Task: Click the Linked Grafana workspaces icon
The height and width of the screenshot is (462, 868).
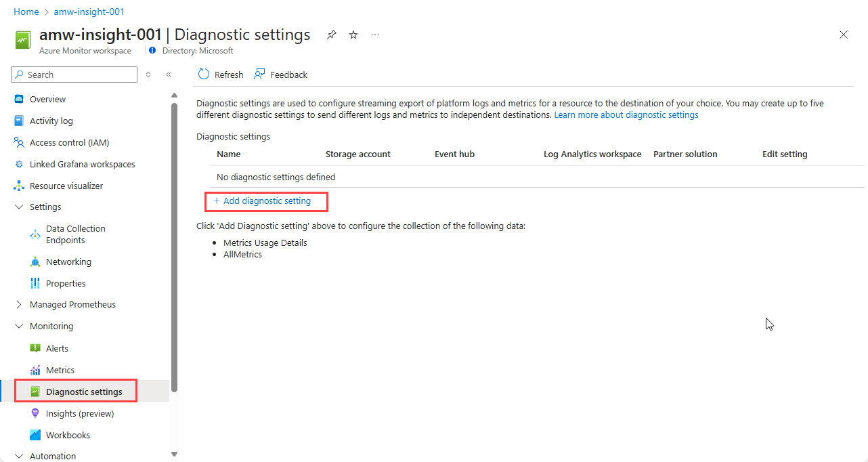Action: 19,164
